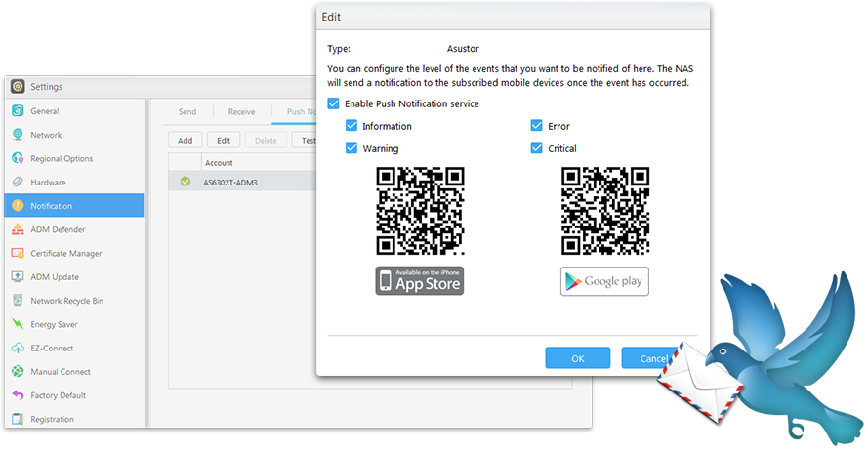Open Regional Options settings page
Image resolution: width=868 pixels, height=453 pixels.
click(x=74, y=158)
